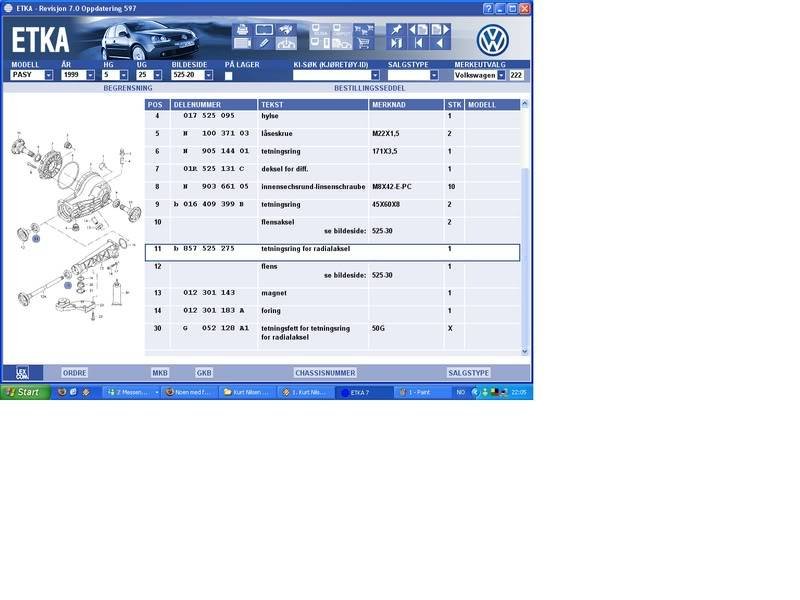Click the LEXCOM logo icon
The height and width of the screenshot is (600, 800).
[x=22, y=372]
